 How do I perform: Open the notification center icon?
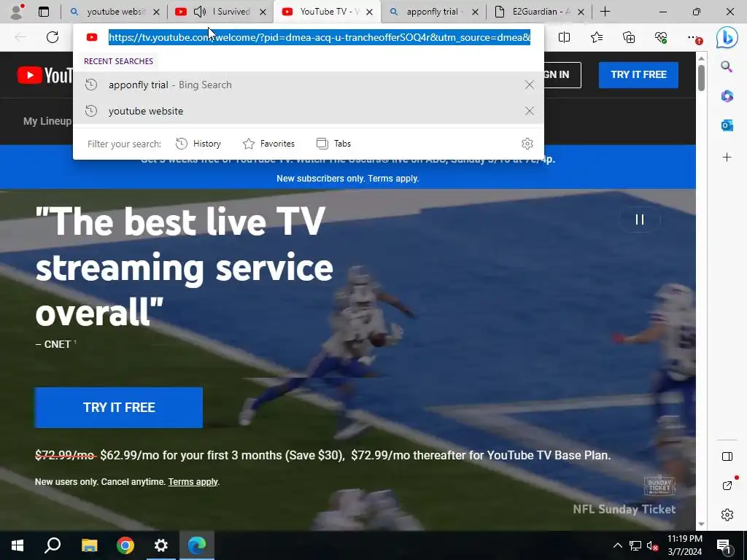point(724,545)
